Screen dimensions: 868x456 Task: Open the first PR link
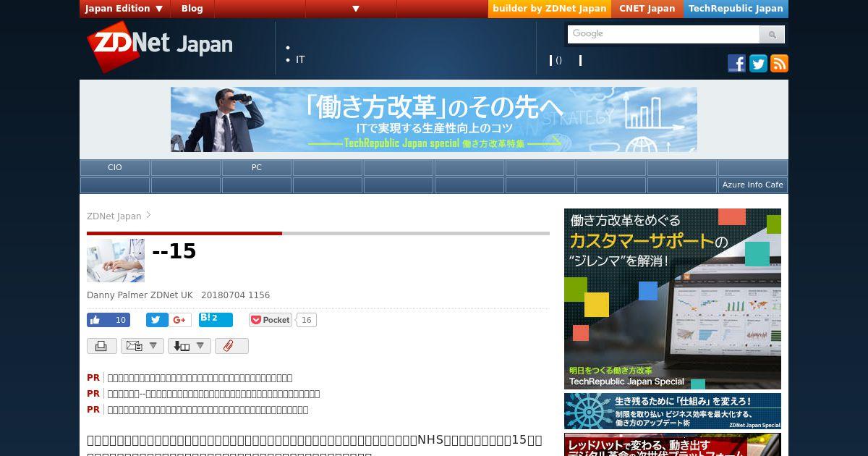[200, 378]
